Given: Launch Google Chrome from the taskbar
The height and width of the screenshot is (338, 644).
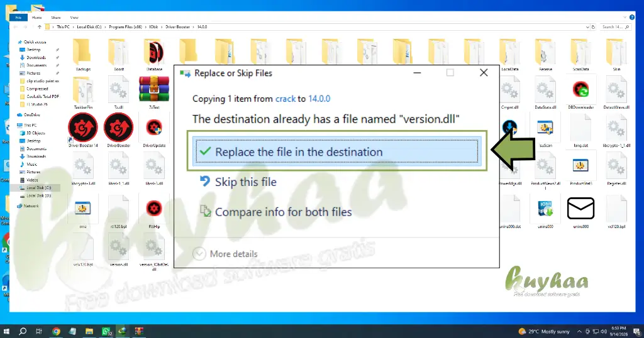Looking at the screenshot, I should pyautogui.click(x=56, y=331).
